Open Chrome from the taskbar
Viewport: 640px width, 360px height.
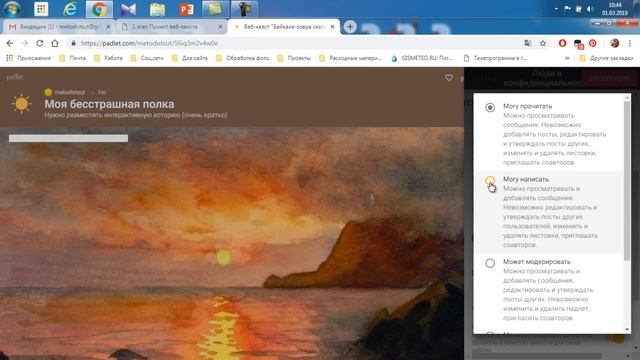(x=99, y=9)
